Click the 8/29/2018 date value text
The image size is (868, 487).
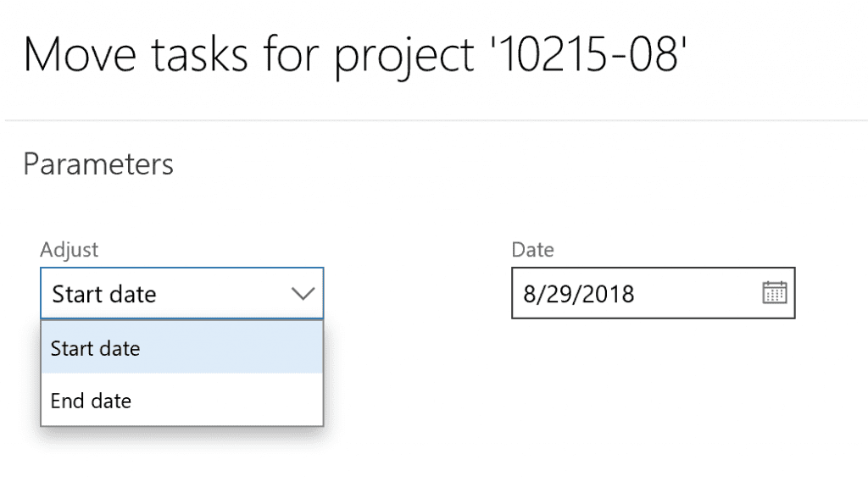579,294
